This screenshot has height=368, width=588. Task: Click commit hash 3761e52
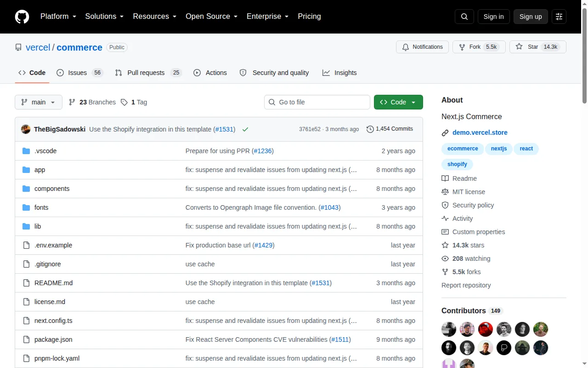click(x=310, y=129)
